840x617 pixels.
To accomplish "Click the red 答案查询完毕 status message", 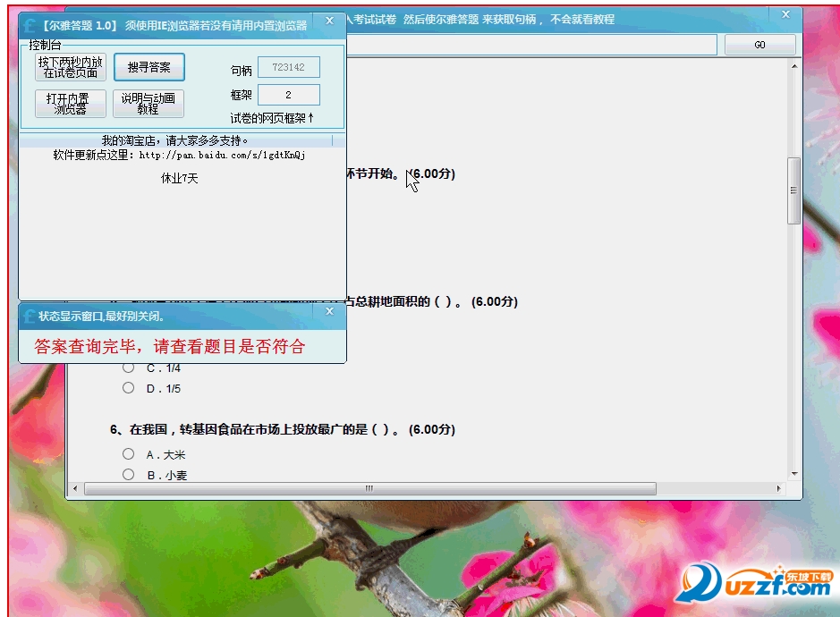I will point(170,347).
